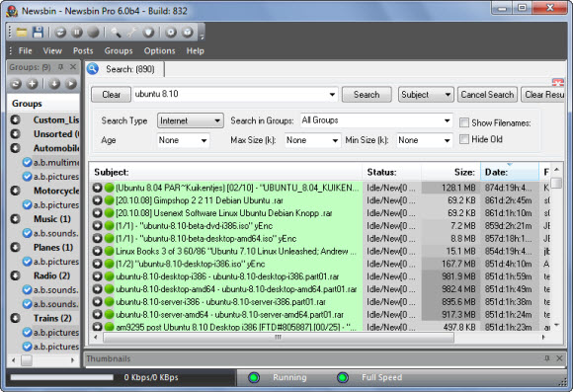Open the folder icon in the toolbar

pos(22,33)
